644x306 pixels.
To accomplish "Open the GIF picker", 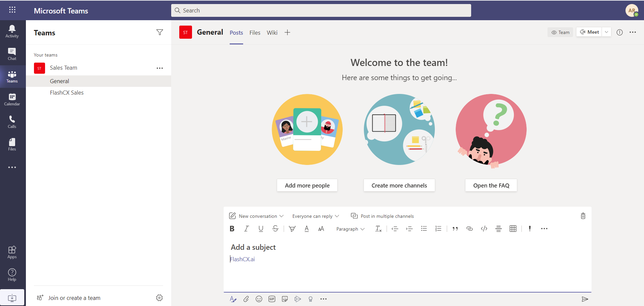I will [272, 299].
